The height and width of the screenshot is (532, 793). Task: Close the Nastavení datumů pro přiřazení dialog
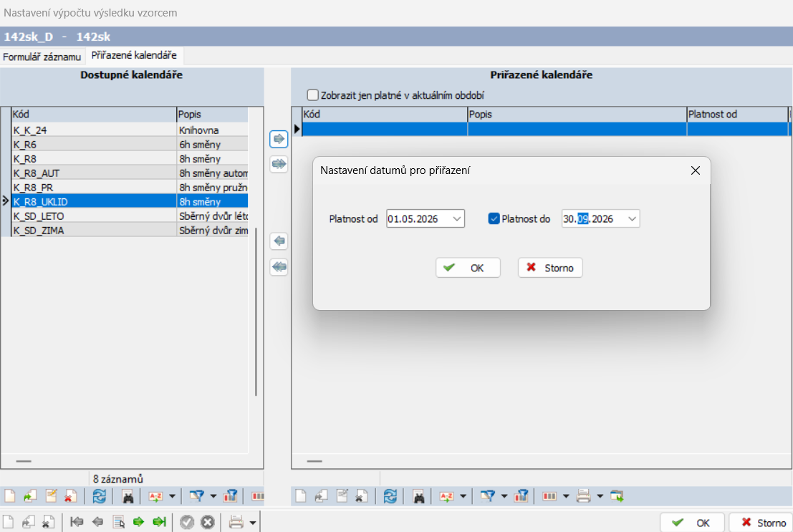696,170
